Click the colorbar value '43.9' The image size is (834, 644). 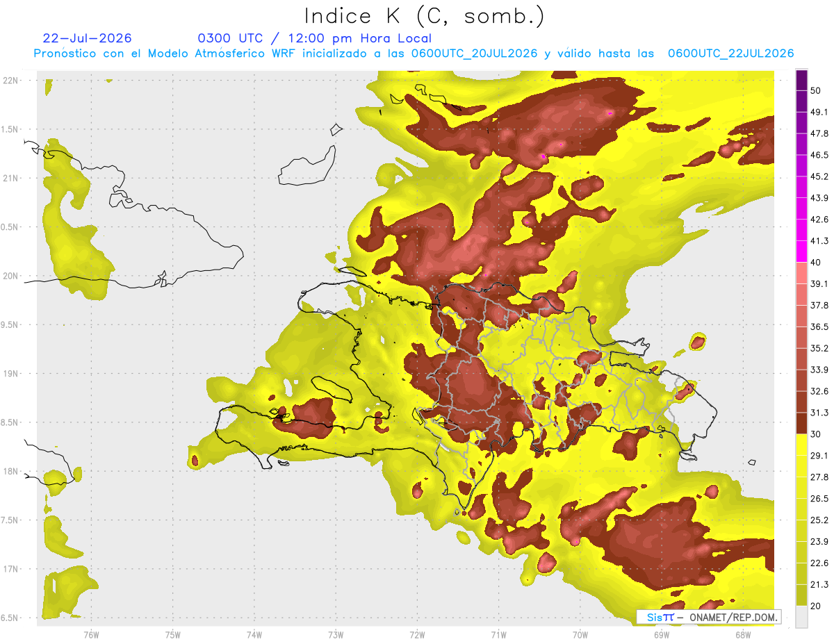(819, 198)
